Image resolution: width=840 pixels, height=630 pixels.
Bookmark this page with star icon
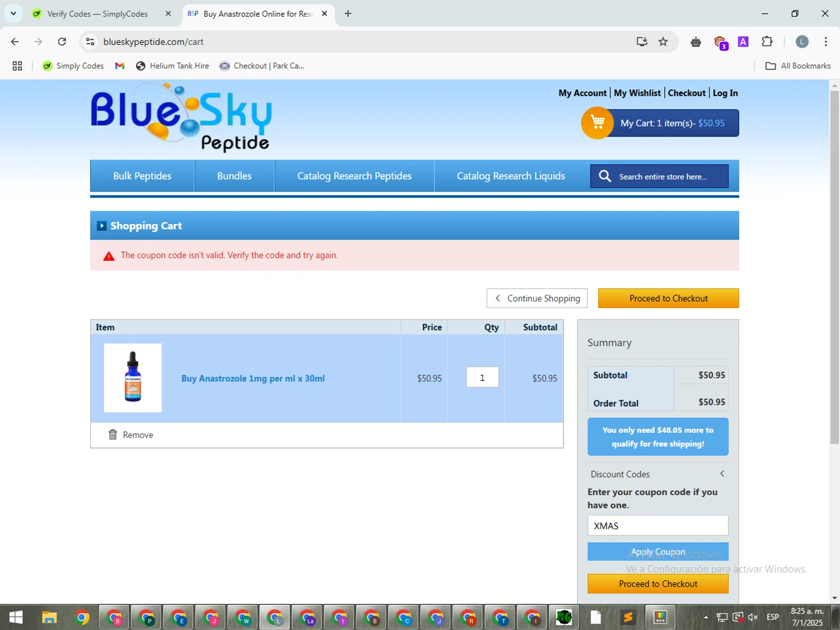663,41
